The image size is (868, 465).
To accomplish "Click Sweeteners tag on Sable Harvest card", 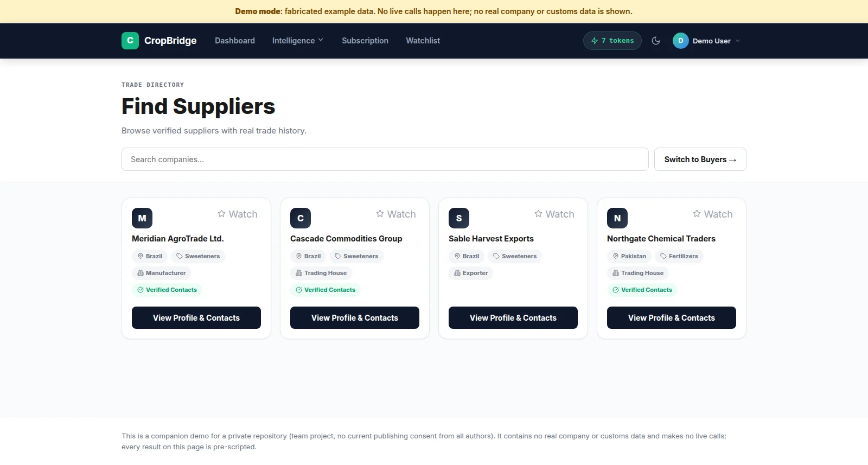I will coord(515,256).
